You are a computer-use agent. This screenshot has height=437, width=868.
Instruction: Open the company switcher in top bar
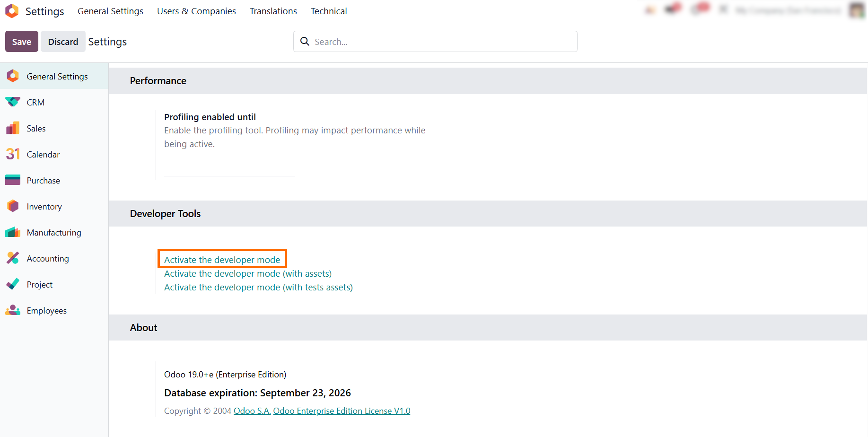pos(789,10)
